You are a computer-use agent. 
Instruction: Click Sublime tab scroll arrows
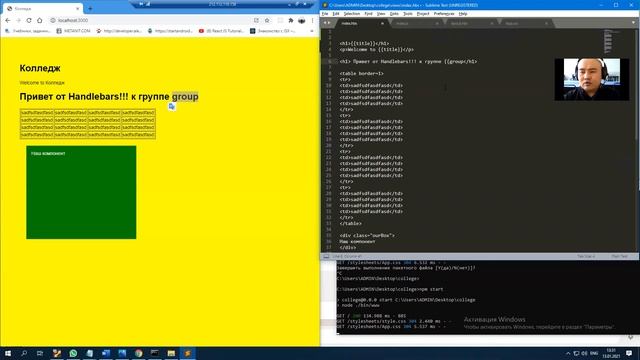(x=327, y=23)
